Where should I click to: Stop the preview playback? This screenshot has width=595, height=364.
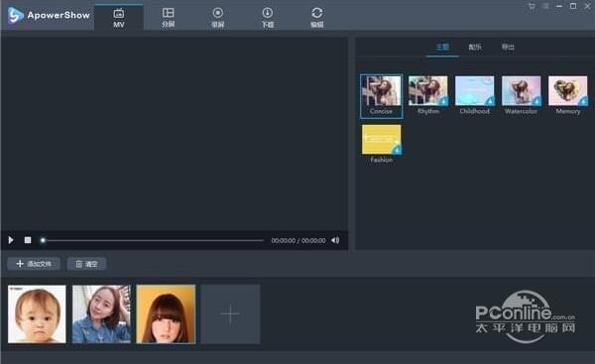tap(28, 240)
